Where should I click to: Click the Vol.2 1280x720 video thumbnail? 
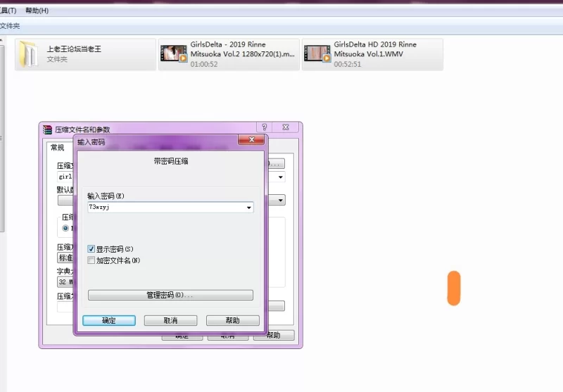pos(174,54)
